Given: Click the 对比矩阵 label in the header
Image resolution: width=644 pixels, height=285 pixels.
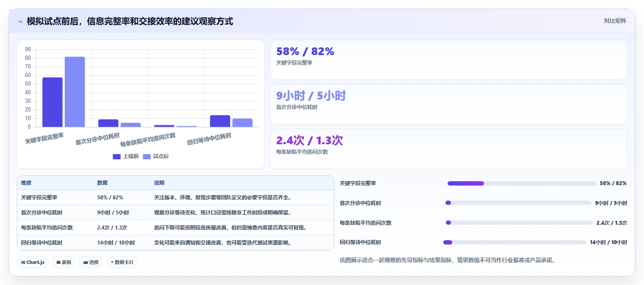Looking at the screenshot, I should (615, 21).
